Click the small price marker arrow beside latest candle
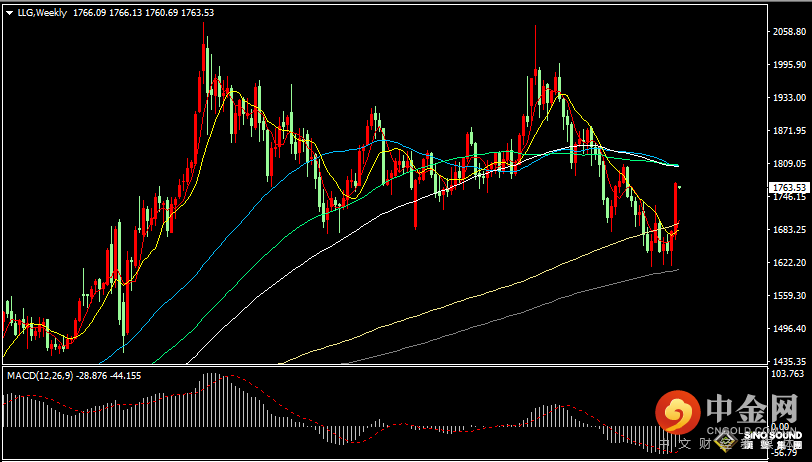The width and height of the screenshot is (812, 462). pos(679,186)
